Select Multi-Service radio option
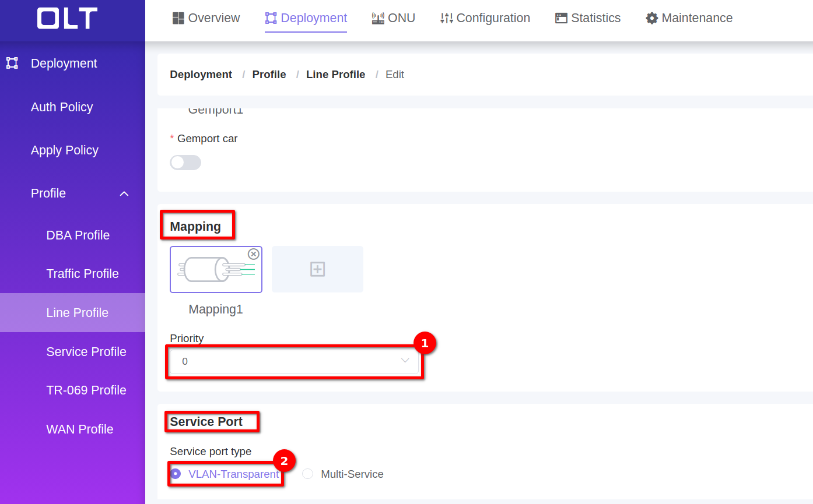This screenshot has height=504, width=813. (x=308, y=474)
